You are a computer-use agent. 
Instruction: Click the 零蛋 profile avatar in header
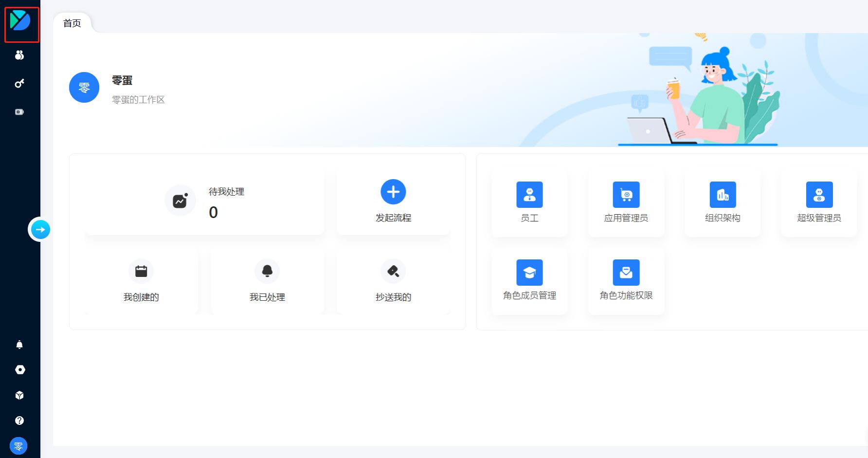[84, 88]
